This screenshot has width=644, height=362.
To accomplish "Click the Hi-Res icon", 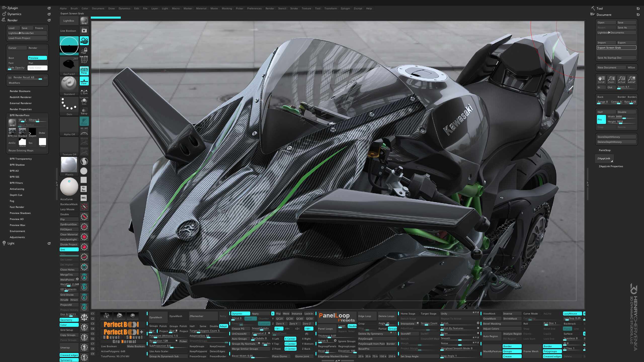I will coord(84,189).
